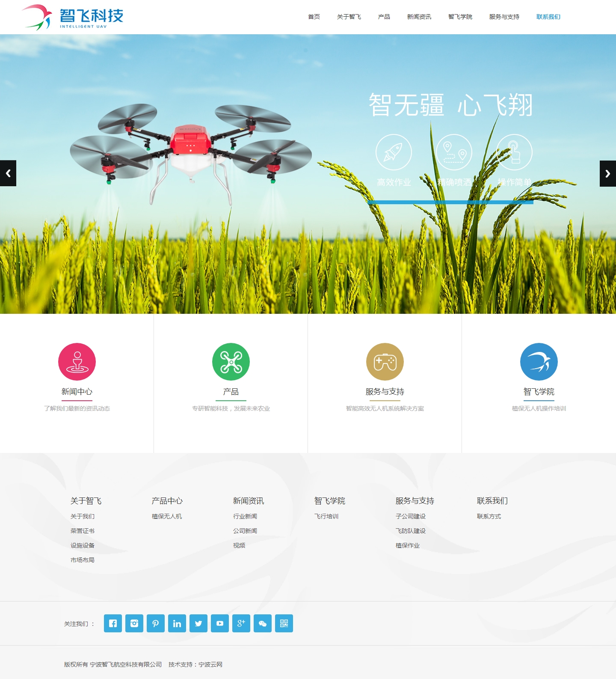Screen dimensions: 616x679
Task: Click the Facebook icon in footer
Action: tap(113, 623)
